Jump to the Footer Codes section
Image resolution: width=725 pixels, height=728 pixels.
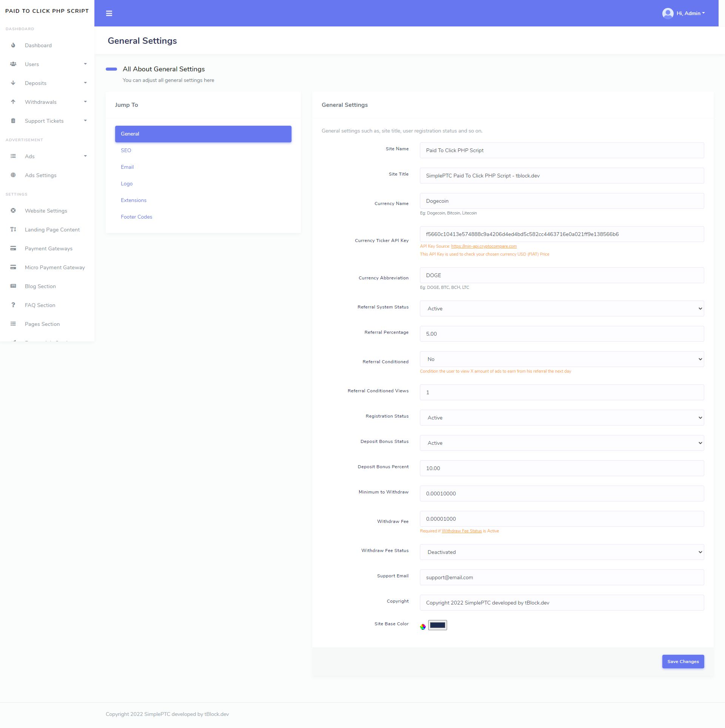[x=136, y=217]
